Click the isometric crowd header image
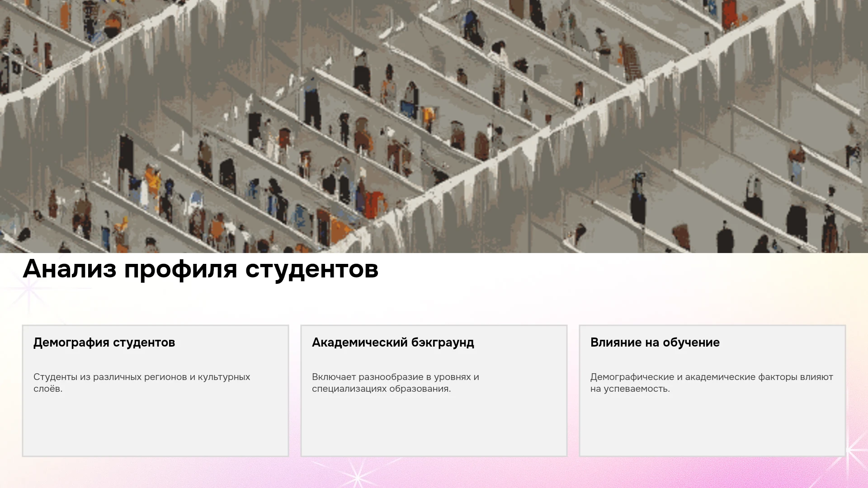This screenshot has height=488, width=868. 434,127
